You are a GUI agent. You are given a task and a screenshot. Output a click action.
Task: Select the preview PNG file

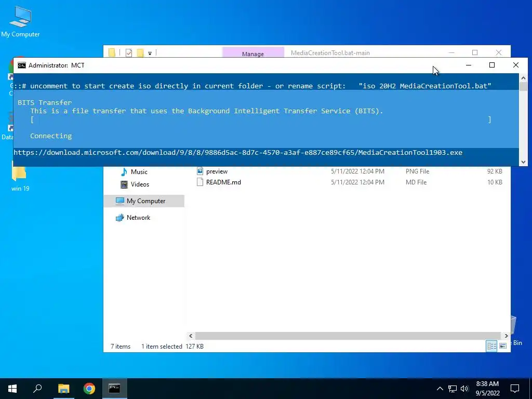coord(217,171)
